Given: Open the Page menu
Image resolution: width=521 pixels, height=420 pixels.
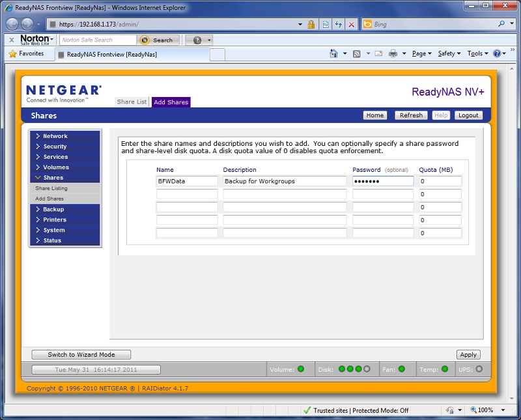Looking at the screenshot, I should click(x=421, y=53).
